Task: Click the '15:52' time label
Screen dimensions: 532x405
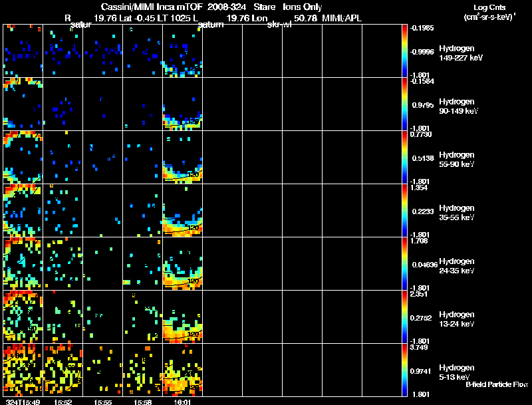Action: [63, 402]
